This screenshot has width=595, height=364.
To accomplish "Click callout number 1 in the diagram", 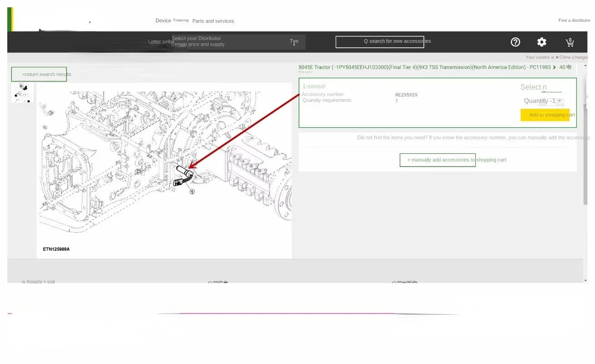I will pyautogui.click(x=192, y=192).
